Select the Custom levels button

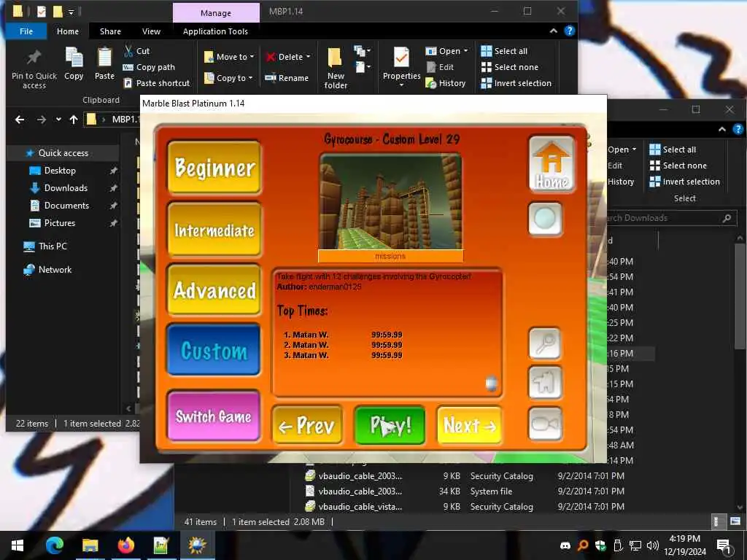tap(214, 351)
